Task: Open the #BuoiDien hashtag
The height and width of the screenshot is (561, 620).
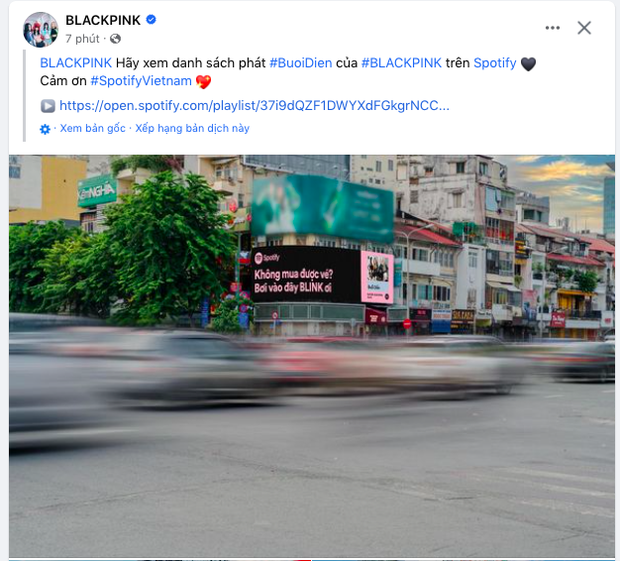Action: [x=301, y=63]
